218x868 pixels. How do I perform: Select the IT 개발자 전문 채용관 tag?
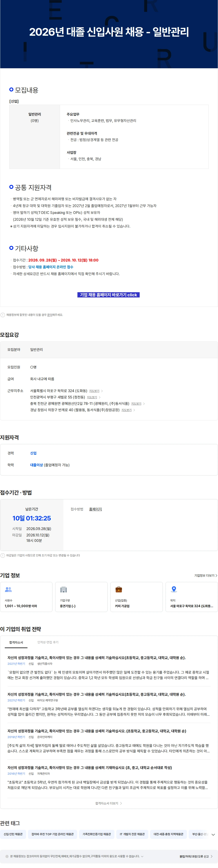(132, 834)
